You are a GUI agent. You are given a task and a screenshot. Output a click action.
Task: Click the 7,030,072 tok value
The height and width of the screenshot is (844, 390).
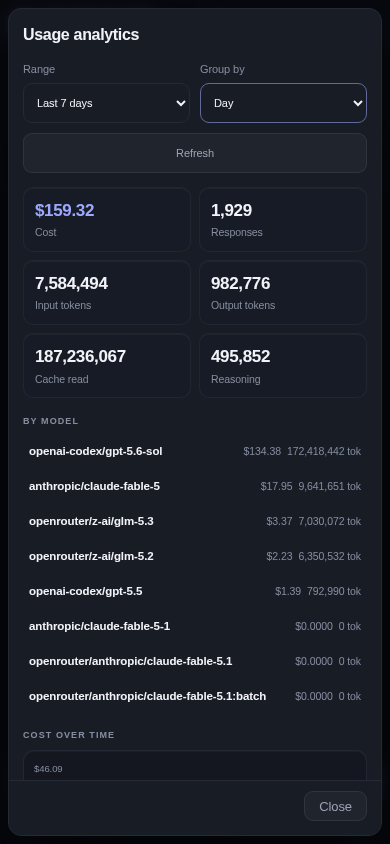(x=330, y=521)
